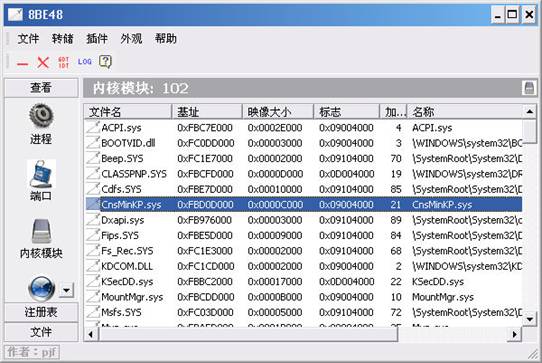Image resolution: width=542 pixels, height=363 pixels.
Task: Click the help question mark toolbar icon
Action: (105, 62)
